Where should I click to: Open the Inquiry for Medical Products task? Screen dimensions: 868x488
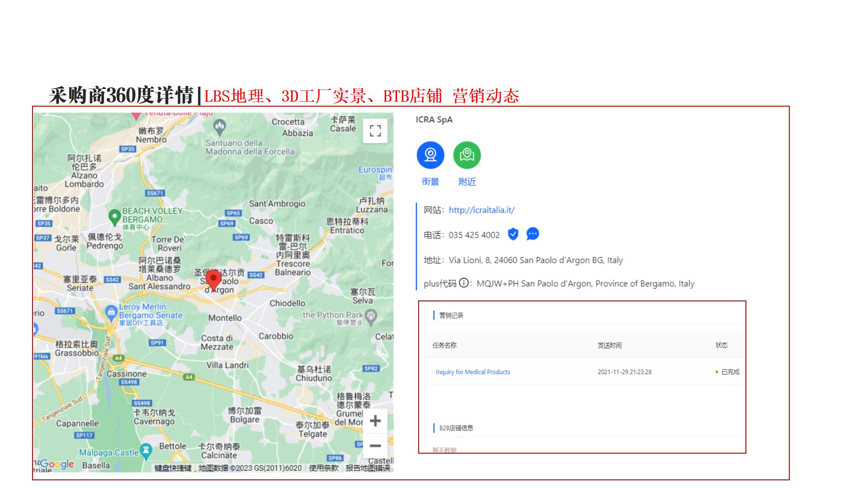473,372
